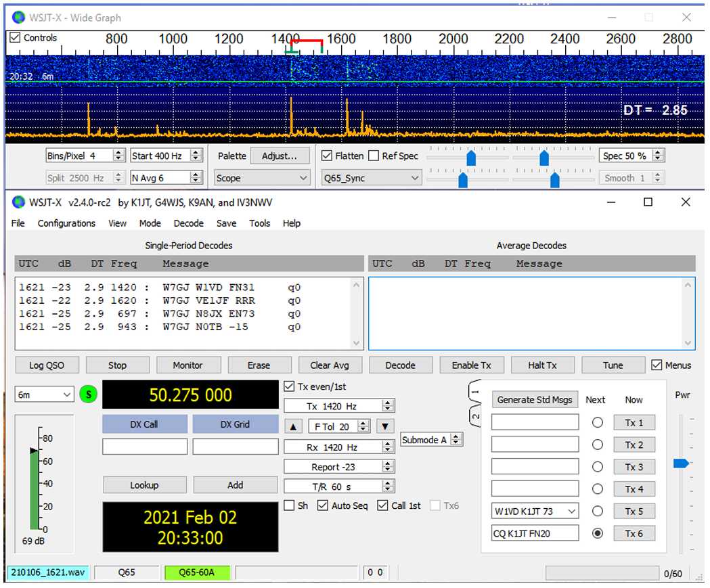Image resolution: width=710 pixels, height=588 pixels.
Task: Click the Spec 50 % spinner arrows
Action: click(x=658, y=156)
